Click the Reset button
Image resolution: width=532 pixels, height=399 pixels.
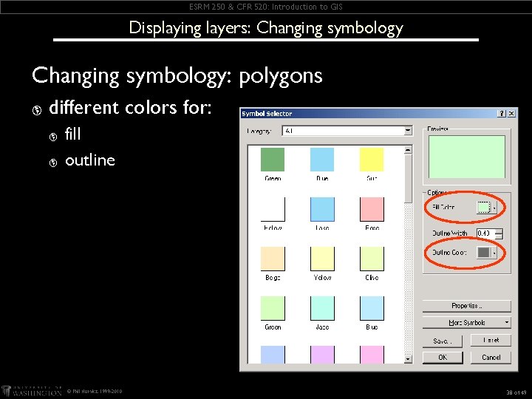click(491, 340)
